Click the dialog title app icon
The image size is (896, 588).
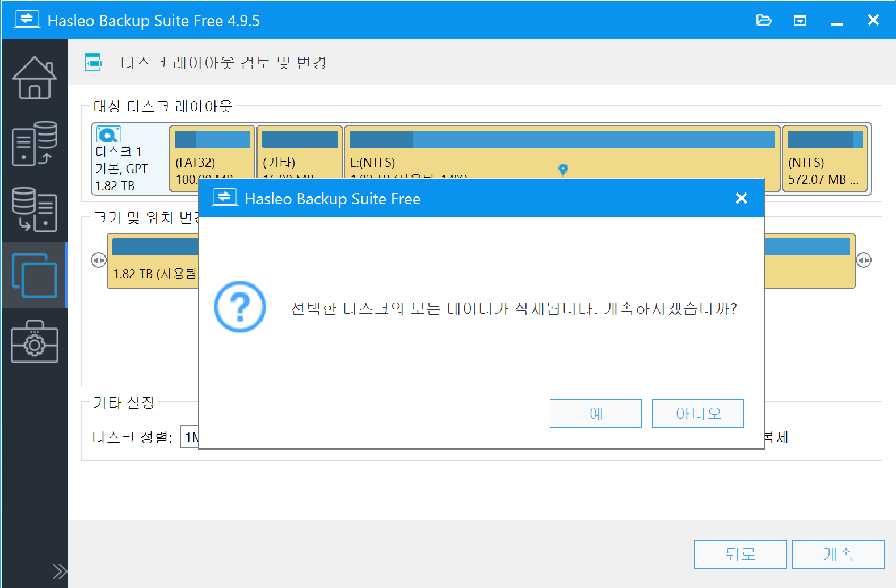(x=225, y=198)
